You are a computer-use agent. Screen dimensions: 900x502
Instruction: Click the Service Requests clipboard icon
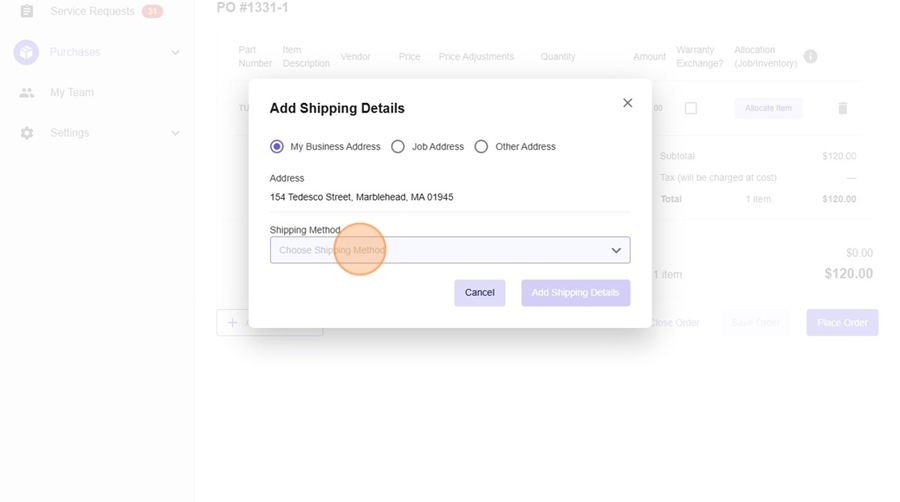[27, 11]
